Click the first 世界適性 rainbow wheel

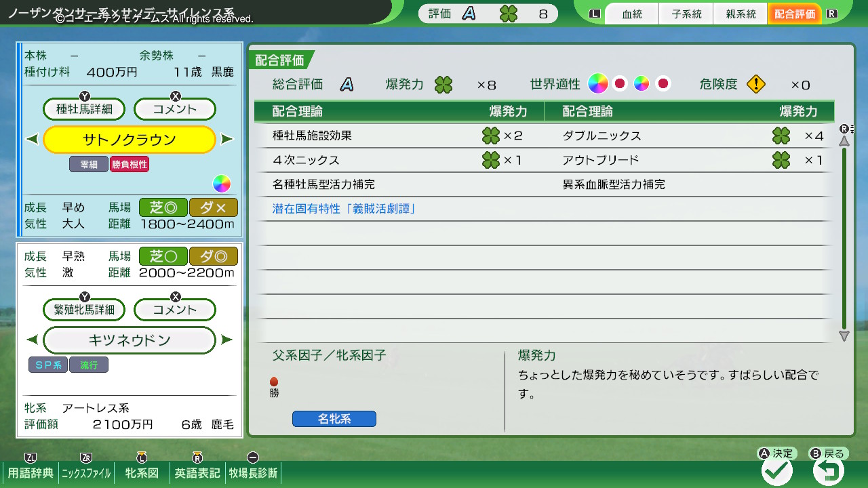click(597, 84)
